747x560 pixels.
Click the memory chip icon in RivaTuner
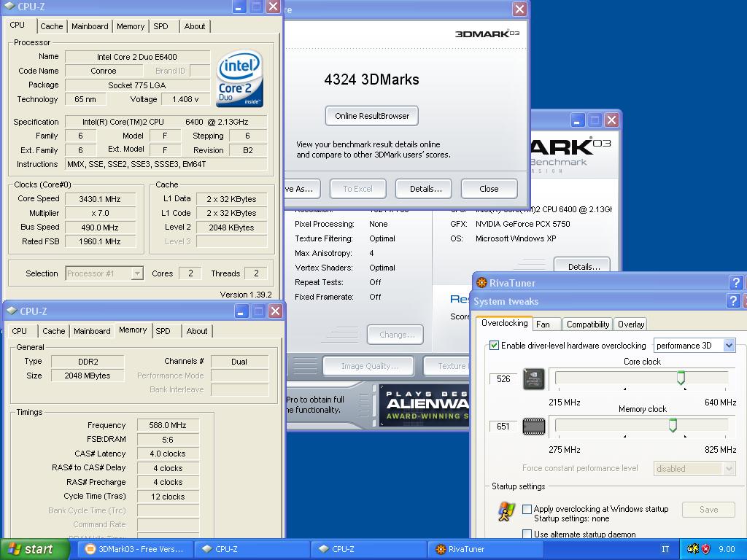(x=533, y=426)
